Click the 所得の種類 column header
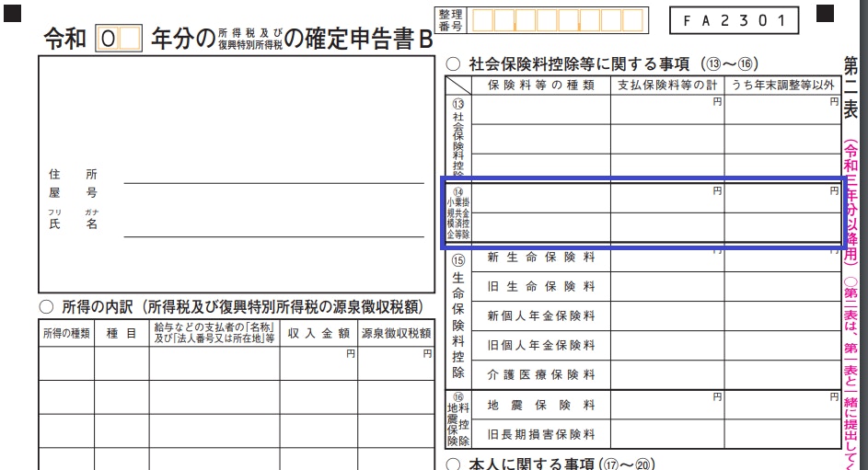The width and height of the screenshot is (868, 470). 66,334
